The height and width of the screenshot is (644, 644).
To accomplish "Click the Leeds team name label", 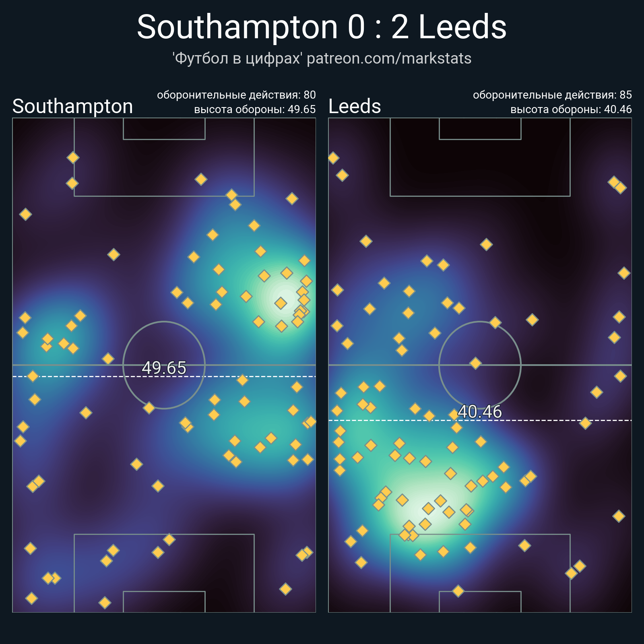I will click(355, 106).
